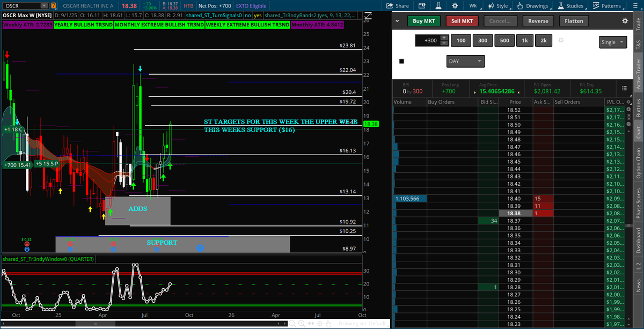The image size is (644, 329).
Task: Open chart settings gear in top toolbar
Action: [x=455, y=6]
